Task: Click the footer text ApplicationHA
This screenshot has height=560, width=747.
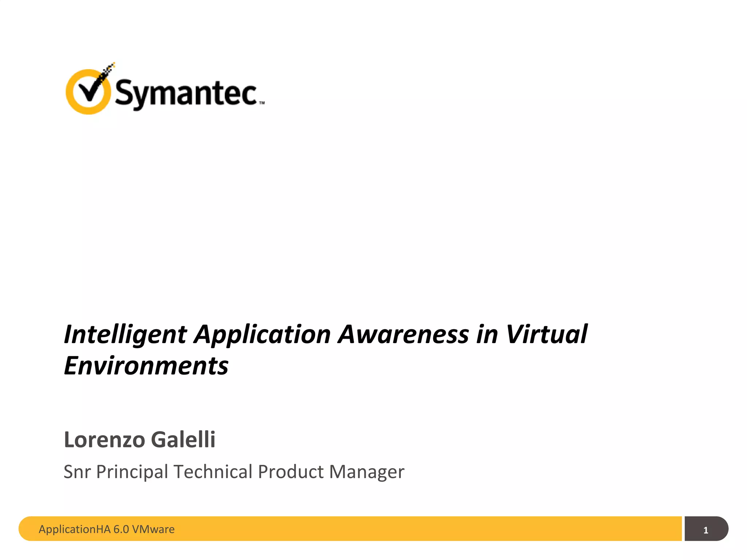Action: click(x=74, y=529)
